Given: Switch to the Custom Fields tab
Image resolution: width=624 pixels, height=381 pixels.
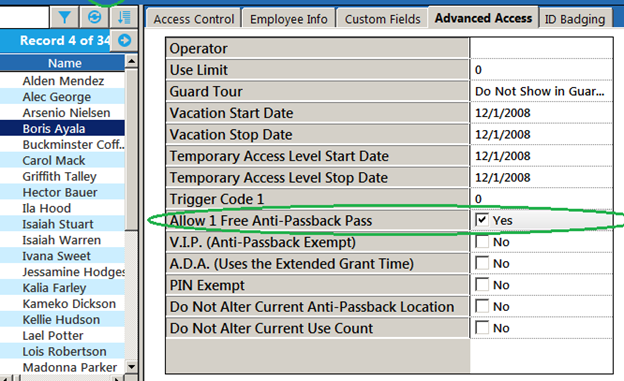Looking at the screenshot, I should (382, 19).
